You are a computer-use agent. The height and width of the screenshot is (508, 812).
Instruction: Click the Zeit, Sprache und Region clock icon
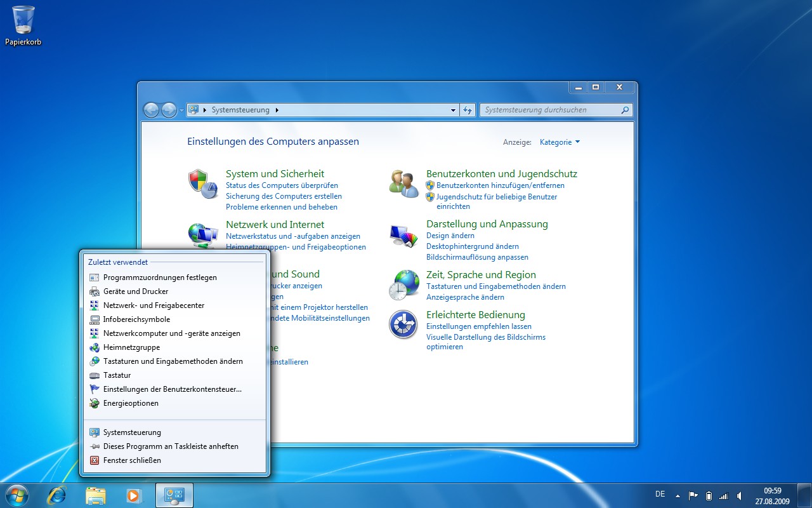(x=403, y=284)
